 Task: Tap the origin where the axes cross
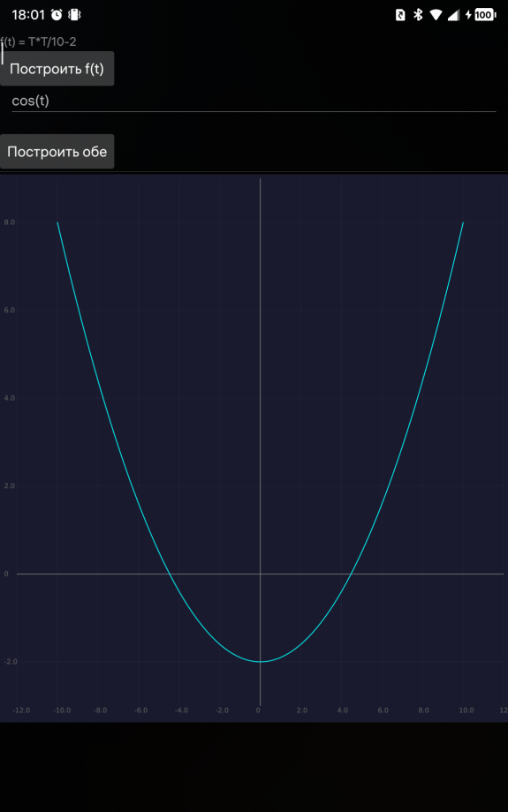point(260,574)
